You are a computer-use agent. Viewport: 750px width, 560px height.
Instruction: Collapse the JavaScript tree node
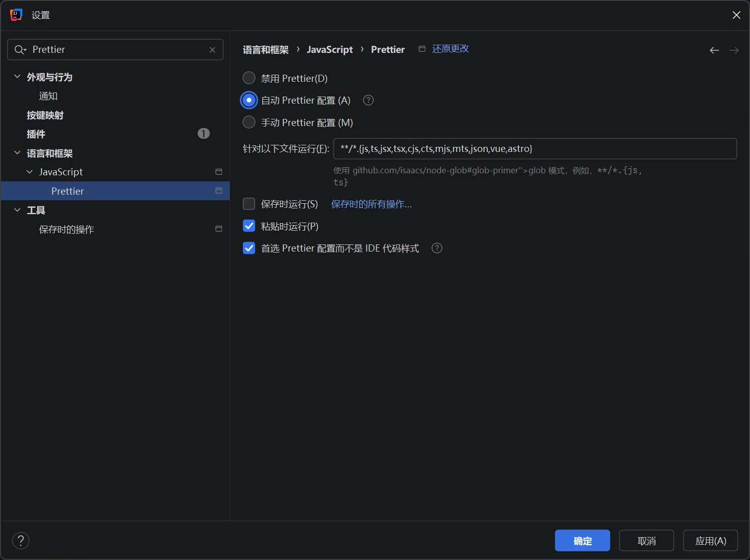tap(29, 172)
